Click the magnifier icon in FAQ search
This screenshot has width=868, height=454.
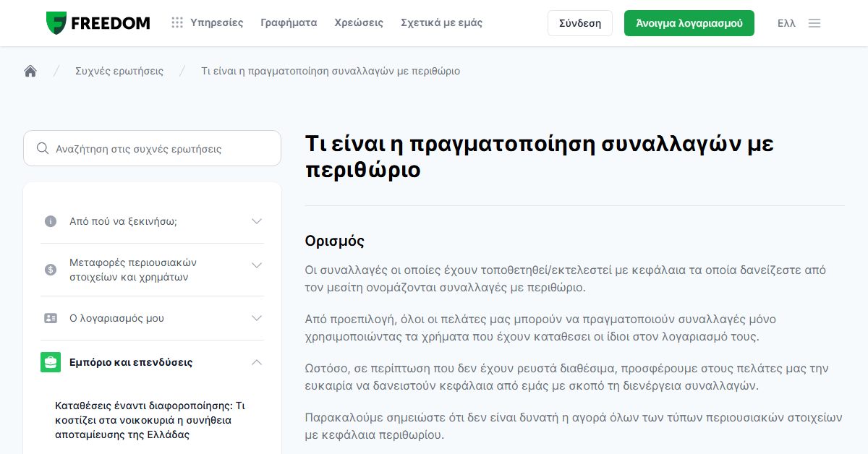(43, 148)
